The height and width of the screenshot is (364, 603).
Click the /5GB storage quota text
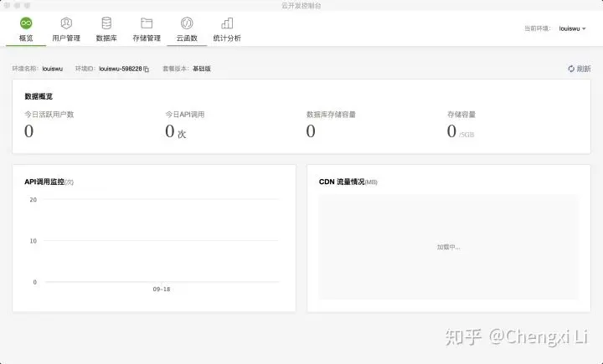point(466,135)
